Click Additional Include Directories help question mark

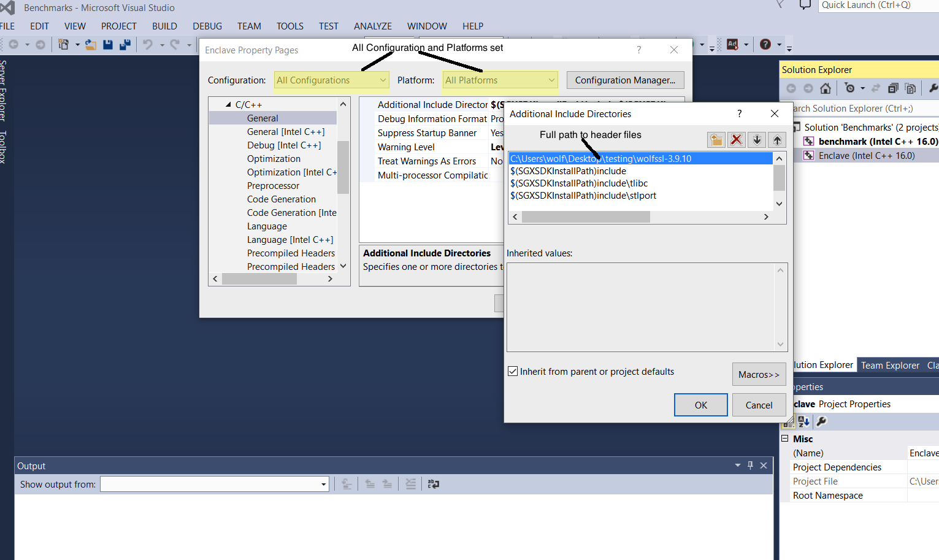coord(739,113)
